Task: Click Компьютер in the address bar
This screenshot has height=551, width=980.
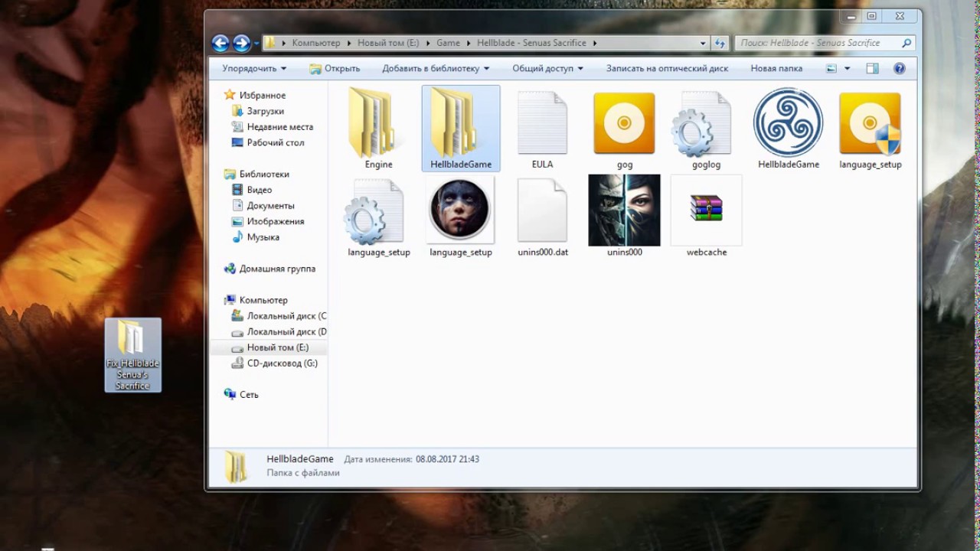Action: pos(315,43)
